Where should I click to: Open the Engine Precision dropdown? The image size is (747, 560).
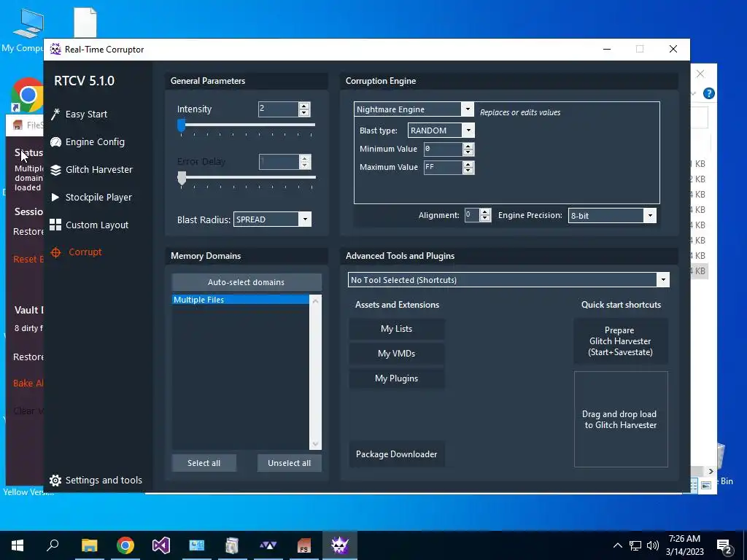tap(650, 216)
